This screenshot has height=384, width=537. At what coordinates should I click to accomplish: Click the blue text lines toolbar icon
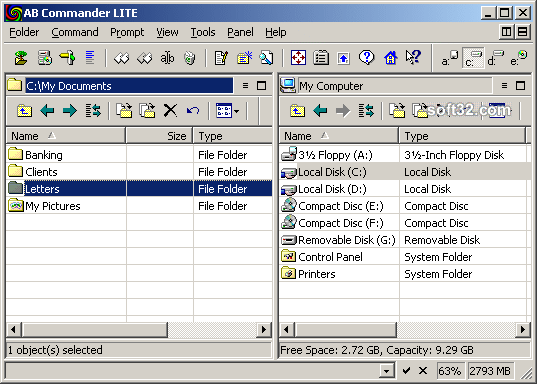(x=90, y=58)
